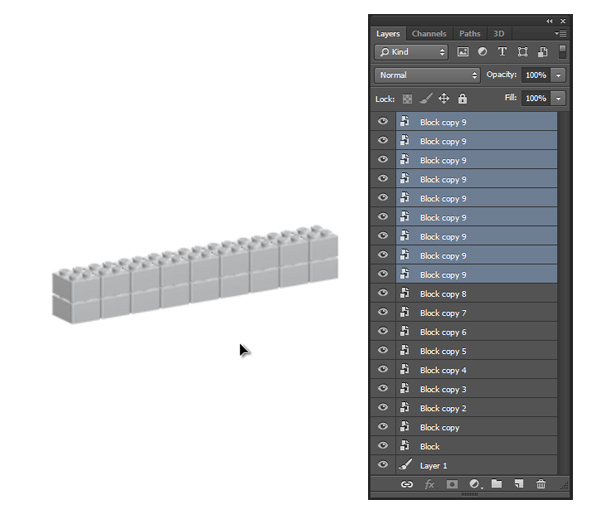The width and height of the screenshot is (600, 525).
Task: Delete layer trash icon
Action: [x=541, y=484]
